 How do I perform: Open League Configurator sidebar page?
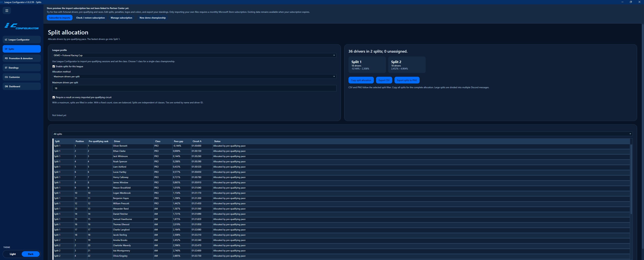point(22,39)
